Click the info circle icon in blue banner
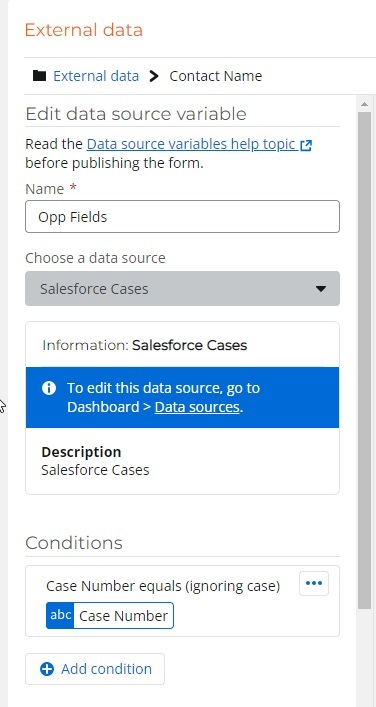376x707 pixels. click(x=49, y=388)
